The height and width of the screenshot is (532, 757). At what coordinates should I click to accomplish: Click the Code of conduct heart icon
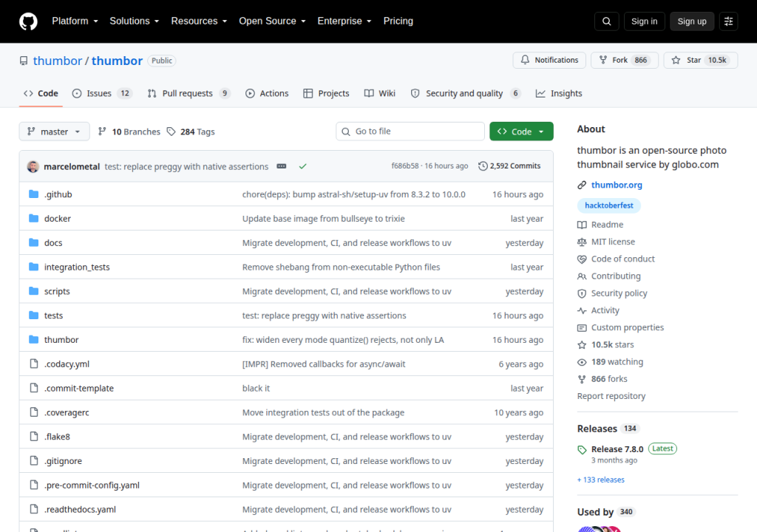[582, 259]
